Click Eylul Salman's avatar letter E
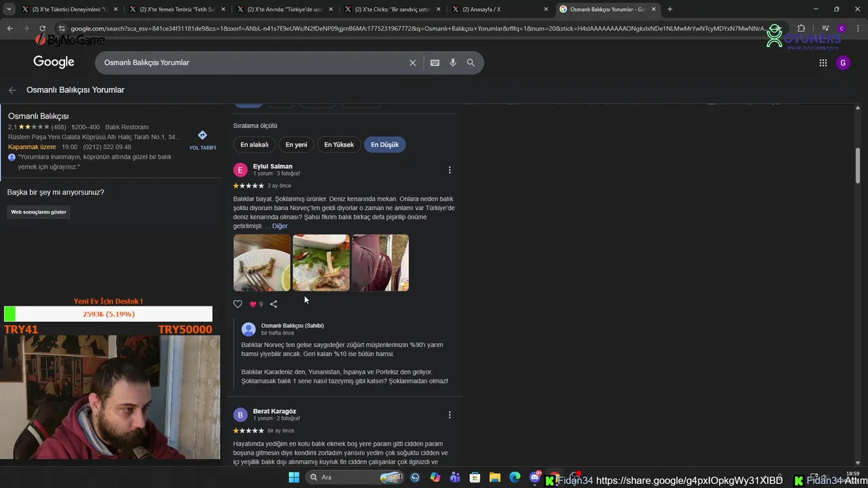 tap(240, 170)
